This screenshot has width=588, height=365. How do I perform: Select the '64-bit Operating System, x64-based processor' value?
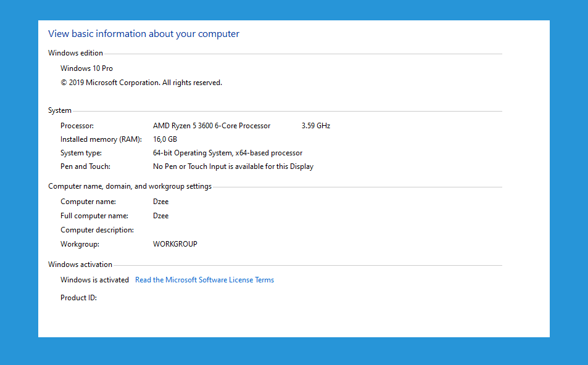tap(228, 153)
